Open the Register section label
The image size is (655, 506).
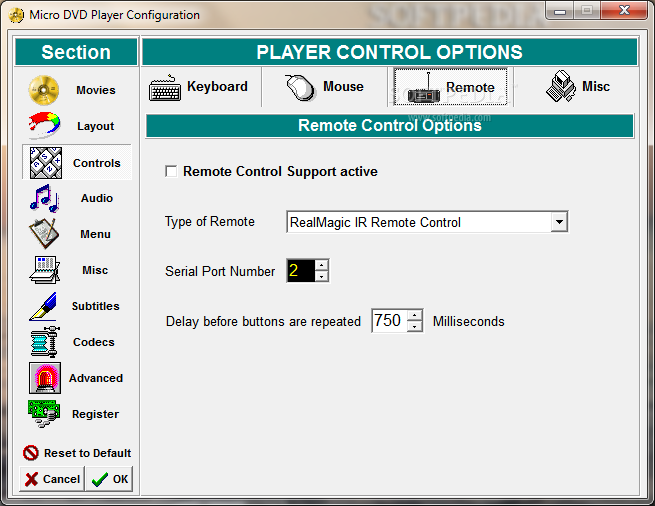click(95, 414)
